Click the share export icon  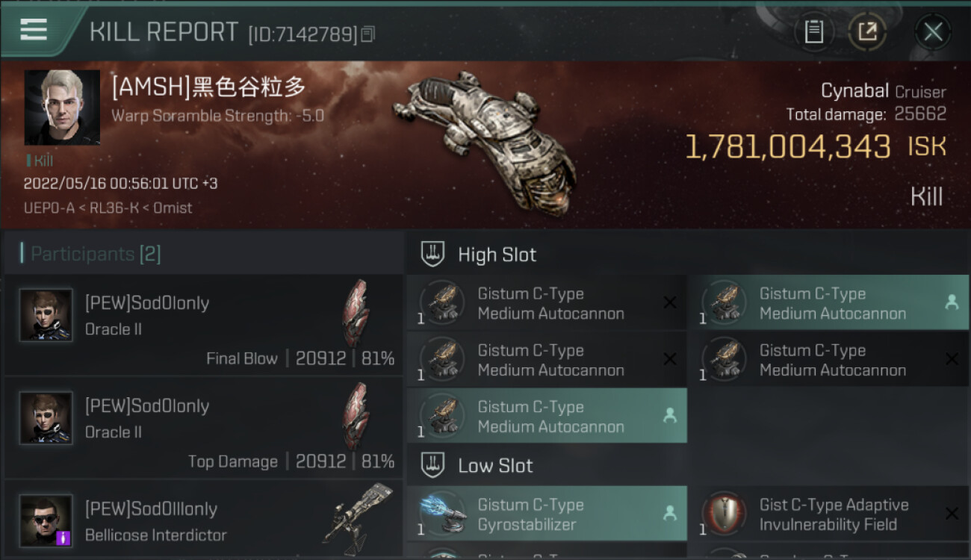pyautogui.click(x=867, y=32)
